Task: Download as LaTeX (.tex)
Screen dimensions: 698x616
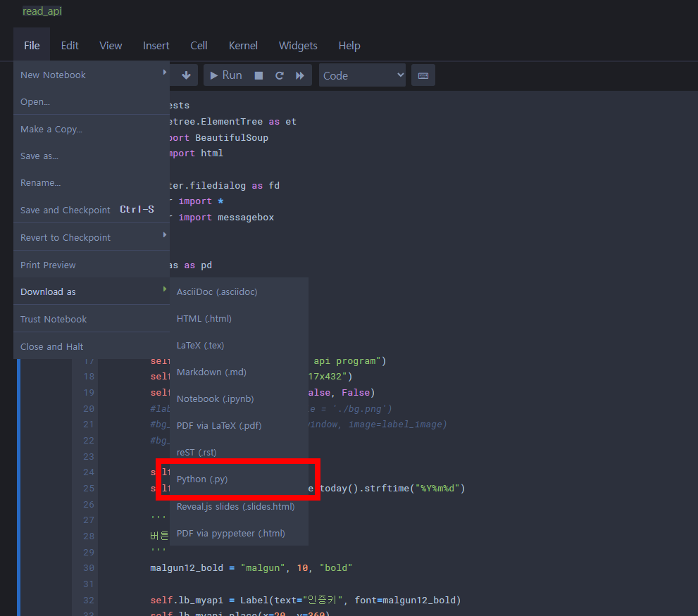Action: tap(239, 345)
